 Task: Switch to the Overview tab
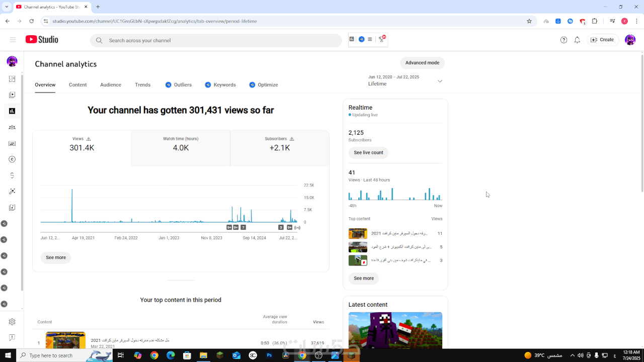tap(45, 84)
